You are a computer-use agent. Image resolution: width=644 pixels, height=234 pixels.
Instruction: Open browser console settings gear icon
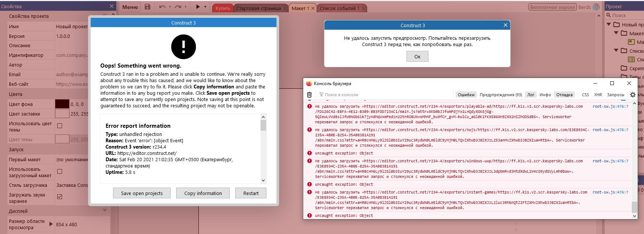[633, 95]
